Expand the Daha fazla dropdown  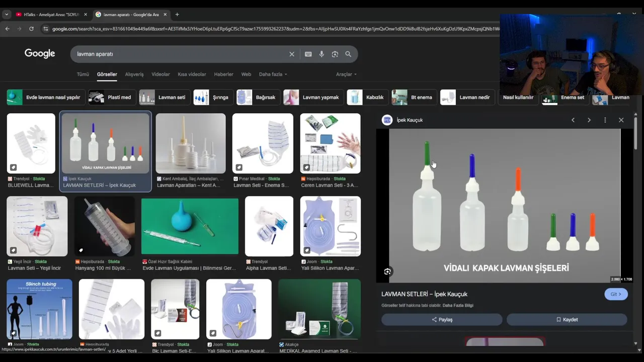coord(273,74)
